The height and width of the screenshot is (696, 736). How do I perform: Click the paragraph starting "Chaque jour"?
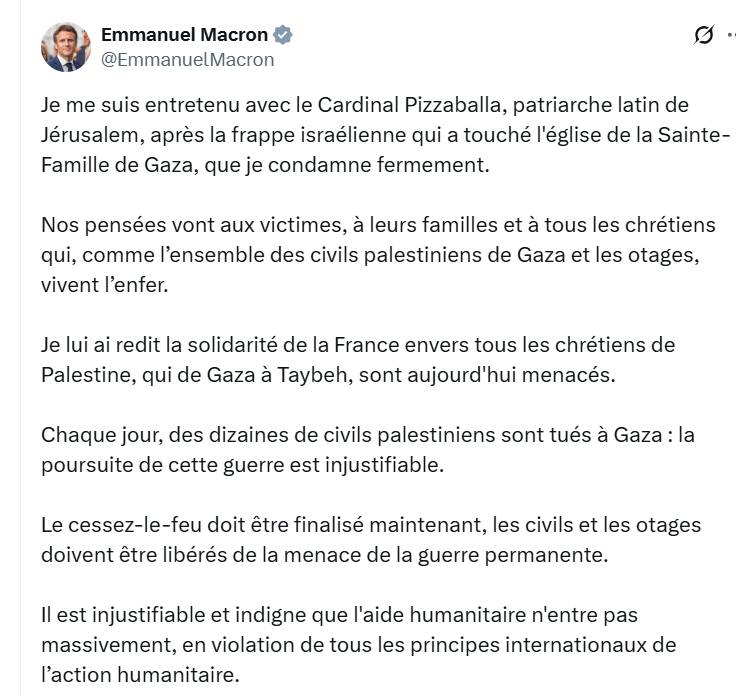tap(368, 450)
